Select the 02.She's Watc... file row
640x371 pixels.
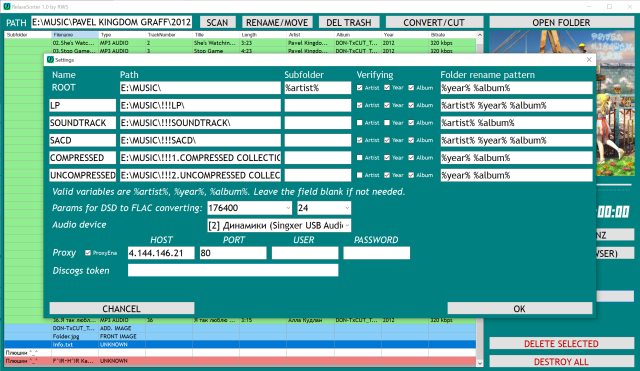[x=240, y=43]
